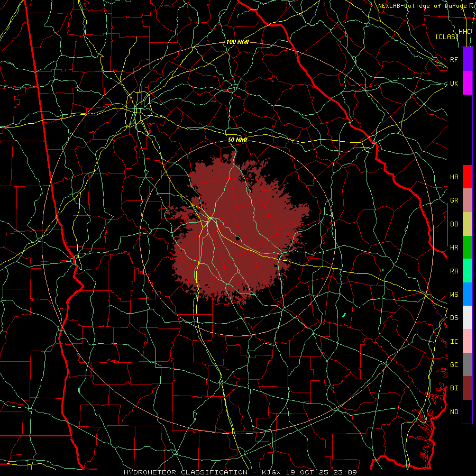The width and height of the screenshot is (476, 476).
Task: Click the "HR" legend label
Action: pos(454,248)
